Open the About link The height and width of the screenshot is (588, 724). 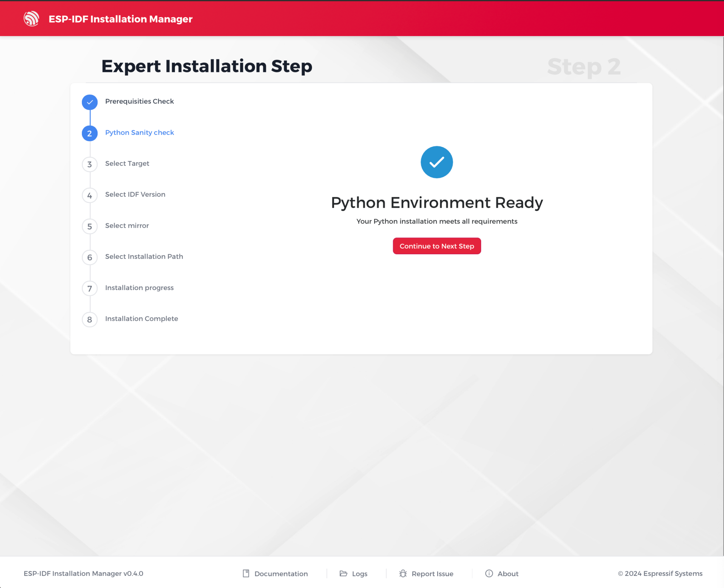(508, 574)
